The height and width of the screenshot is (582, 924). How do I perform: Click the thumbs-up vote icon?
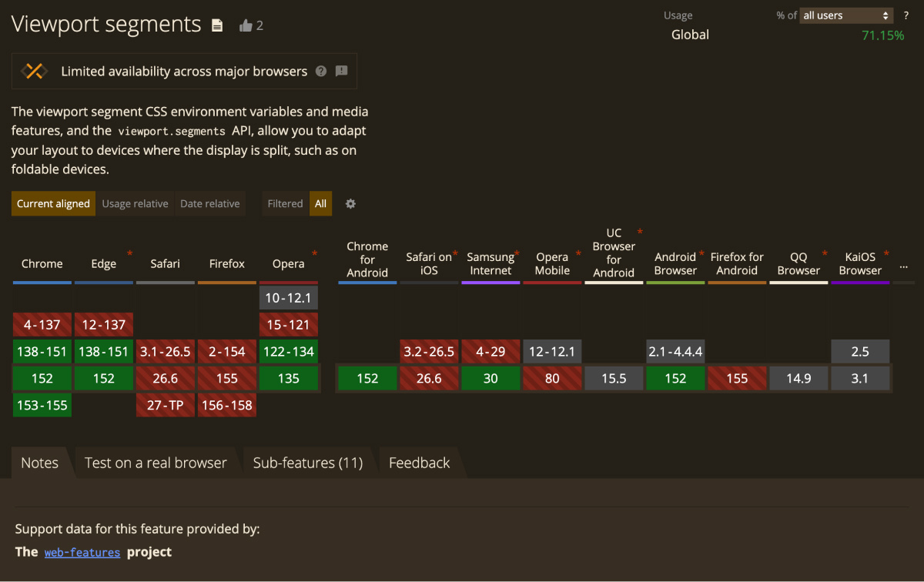point(246,25)
